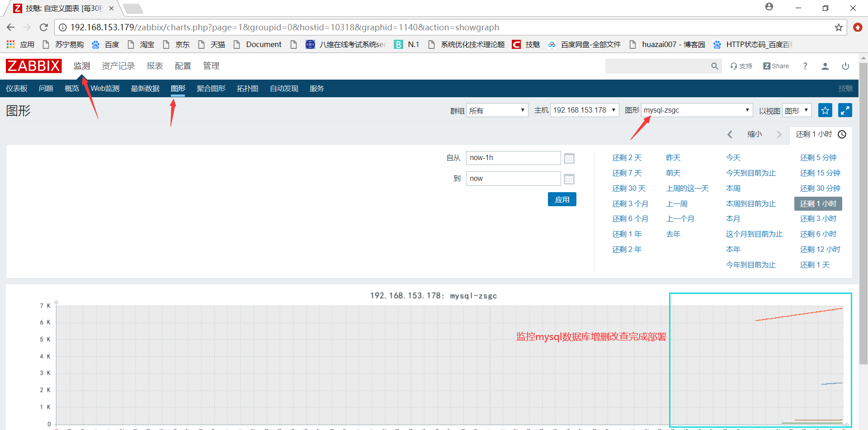Click the 应用 apply button
Image resolution: width=868 pixels, height=430 pixels.
(x=562, y=199)
